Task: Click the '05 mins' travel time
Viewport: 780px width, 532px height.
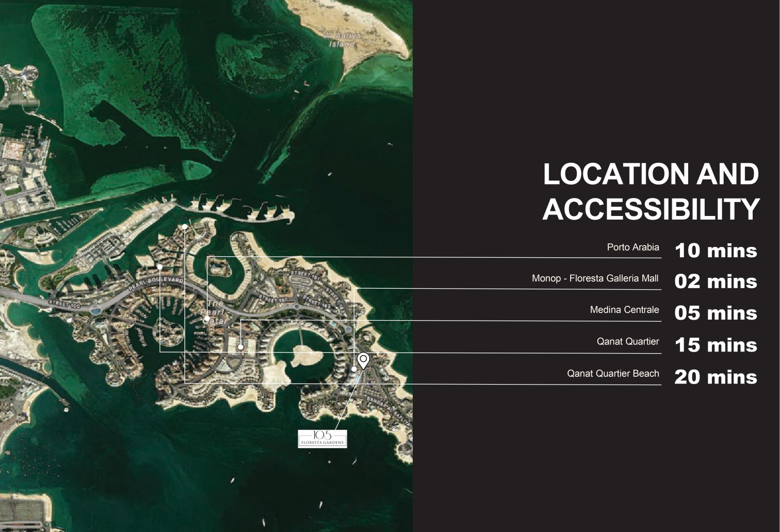Action: click(x=716, y=313)
